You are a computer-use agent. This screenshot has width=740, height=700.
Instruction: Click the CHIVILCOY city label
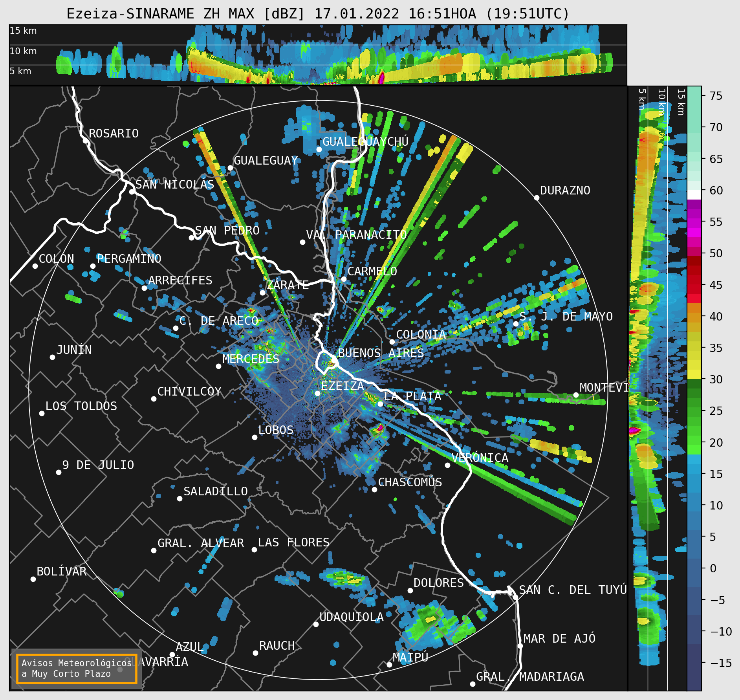point(189,392)
